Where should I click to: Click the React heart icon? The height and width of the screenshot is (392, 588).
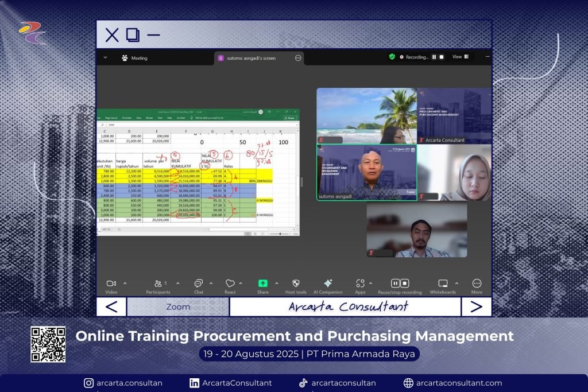tap(230, 284)
